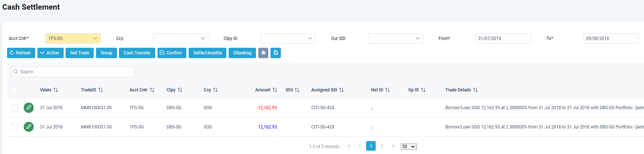
Task: Click Borrow/Loan trade details in first row
Action: coord(544,108)
